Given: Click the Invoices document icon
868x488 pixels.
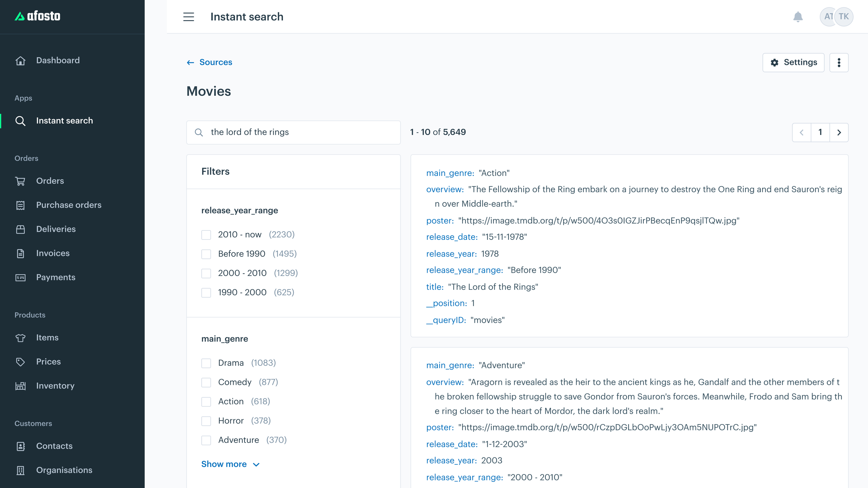Looking at the screenshot, I should (20, 253).
